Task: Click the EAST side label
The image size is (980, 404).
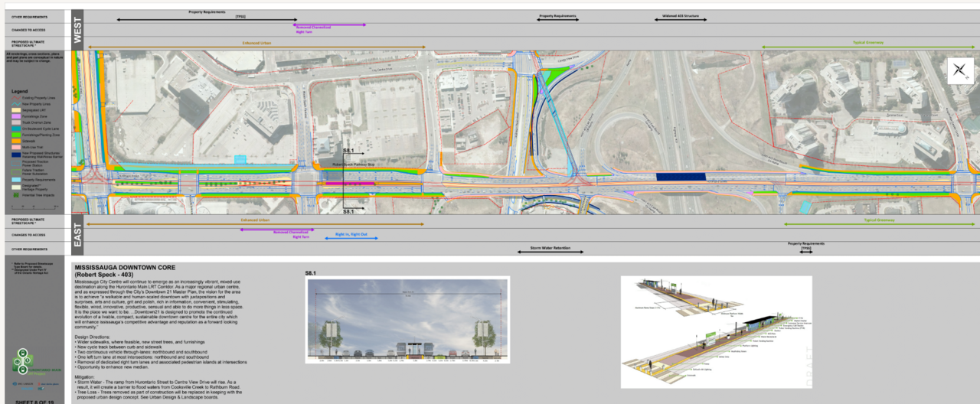Action: click(x=77, y=236)
